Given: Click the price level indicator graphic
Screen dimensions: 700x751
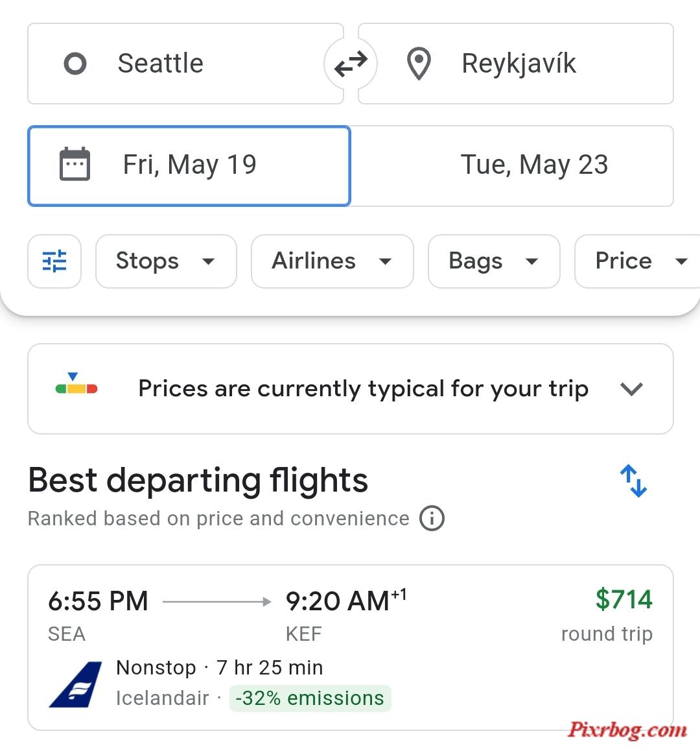Looking at the screenshot, I should pos(76,383).
